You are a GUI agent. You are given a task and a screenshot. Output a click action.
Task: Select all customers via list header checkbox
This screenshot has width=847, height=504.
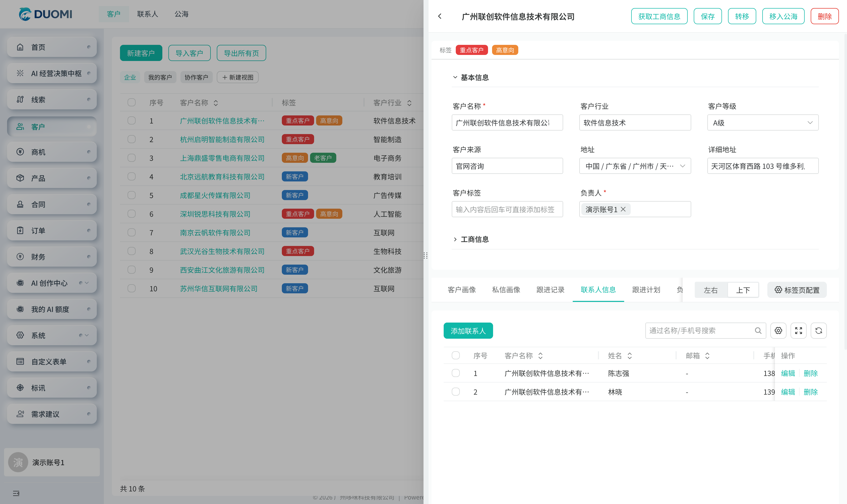132,102
